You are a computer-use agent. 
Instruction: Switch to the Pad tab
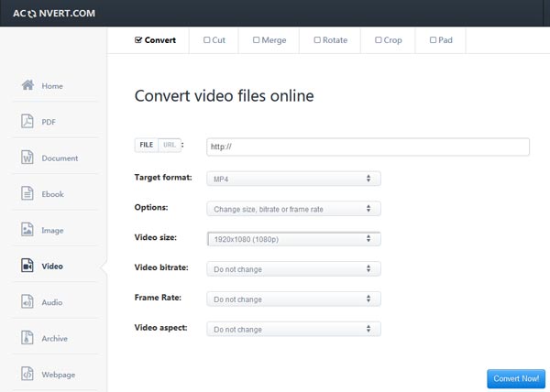coord(441,40)
